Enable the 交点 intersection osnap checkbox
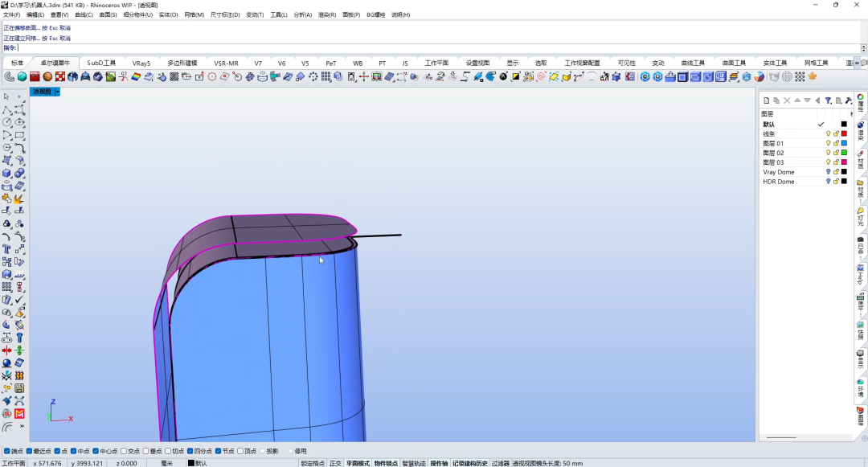Image resolution: width=868 pixels, height=467 pixels. (124, 452)
